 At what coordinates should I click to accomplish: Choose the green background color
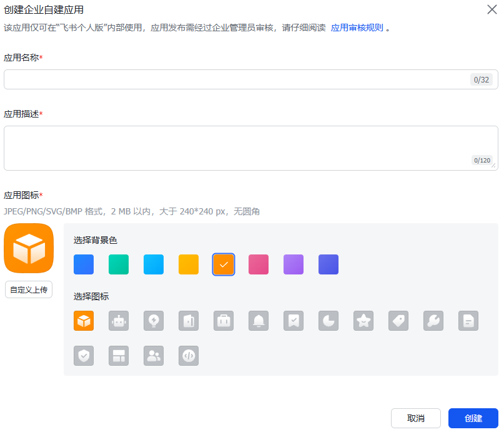click(119, 264)
